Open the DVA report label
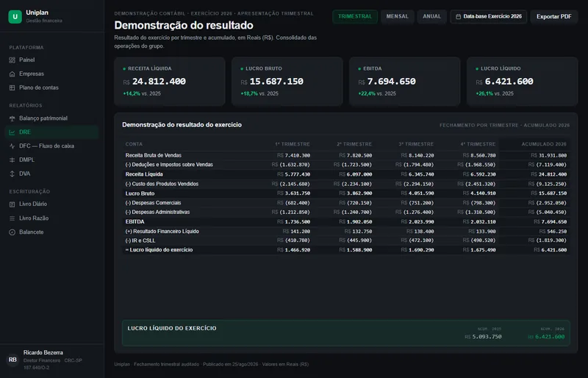 point(25,174)
